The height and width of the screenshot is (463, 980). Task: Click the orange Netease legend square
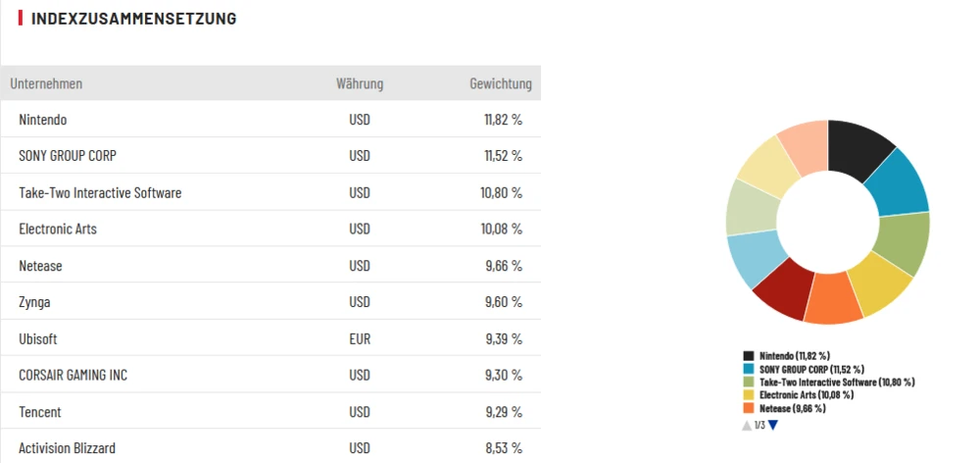coord(749,408)
